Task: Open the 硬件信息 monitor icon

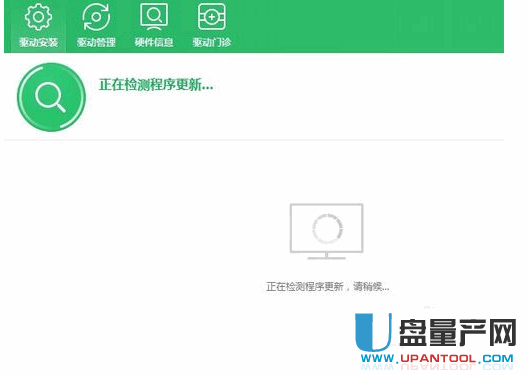Action: (154, 17)
